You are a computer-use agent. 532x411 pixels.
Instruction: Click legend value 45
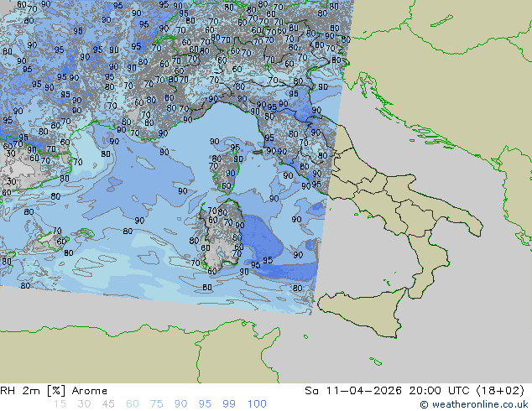[108, 404]
